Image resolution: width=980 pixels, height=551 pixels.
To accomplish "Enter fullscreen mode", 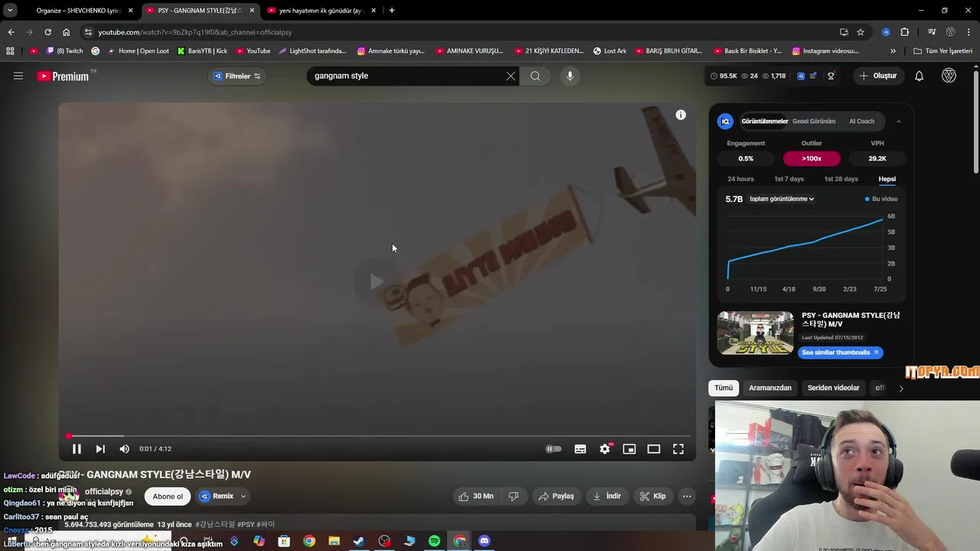I will pos(678,449).
